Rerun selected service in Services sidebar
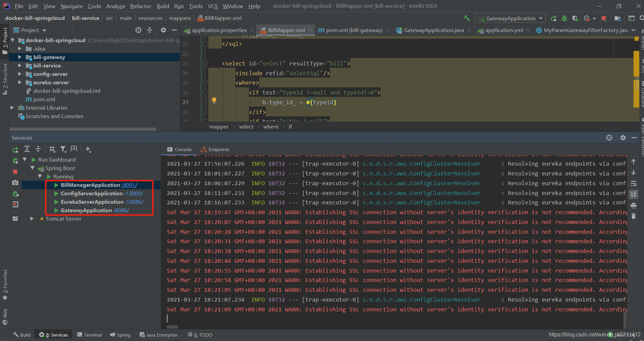This screenshot has width=644, height=341. (x=15, y=150)
